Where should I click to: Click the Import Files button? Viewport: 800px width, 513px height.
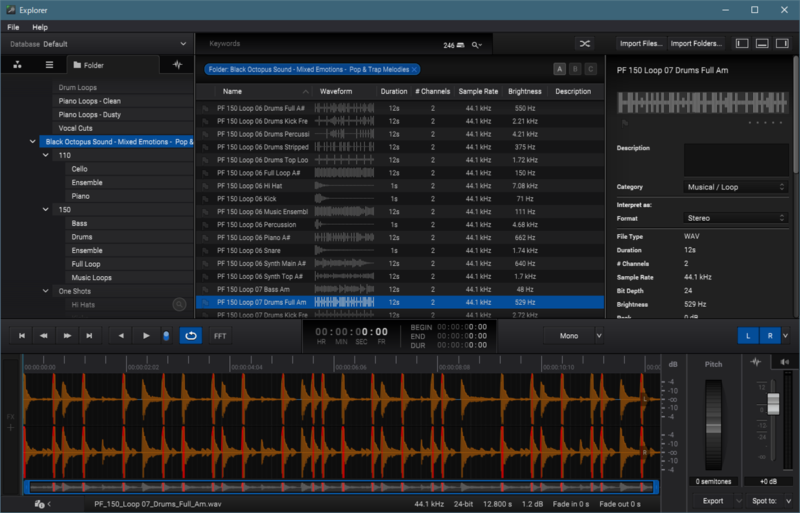tap(640, 44)
